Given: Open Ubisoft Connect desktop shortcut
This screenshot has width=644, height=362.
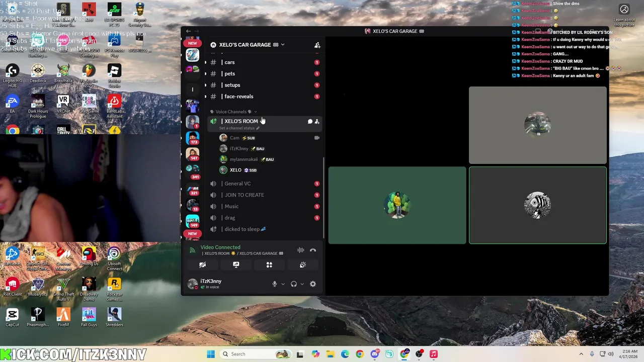Looking at the screenshot, I should (x=114, y=258).
